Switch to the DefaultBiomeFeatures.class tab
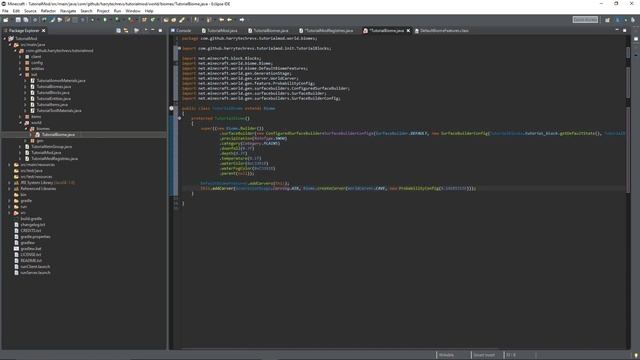640x360 pixels. point(442,31)
